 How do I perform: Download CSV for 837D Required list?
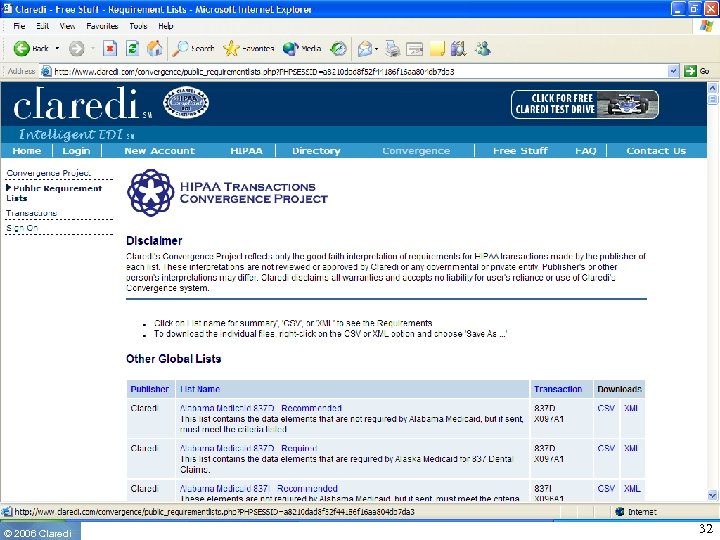coord(606,448)
